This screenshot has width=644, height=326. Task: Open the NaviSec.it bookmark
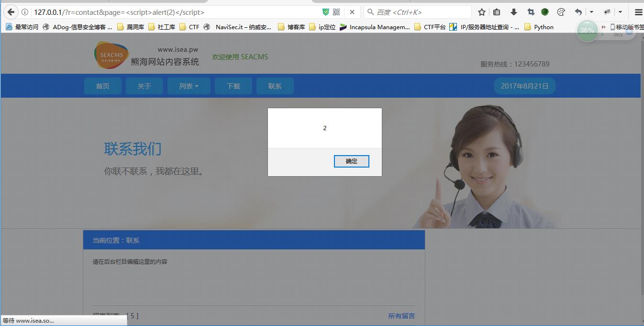237,27
